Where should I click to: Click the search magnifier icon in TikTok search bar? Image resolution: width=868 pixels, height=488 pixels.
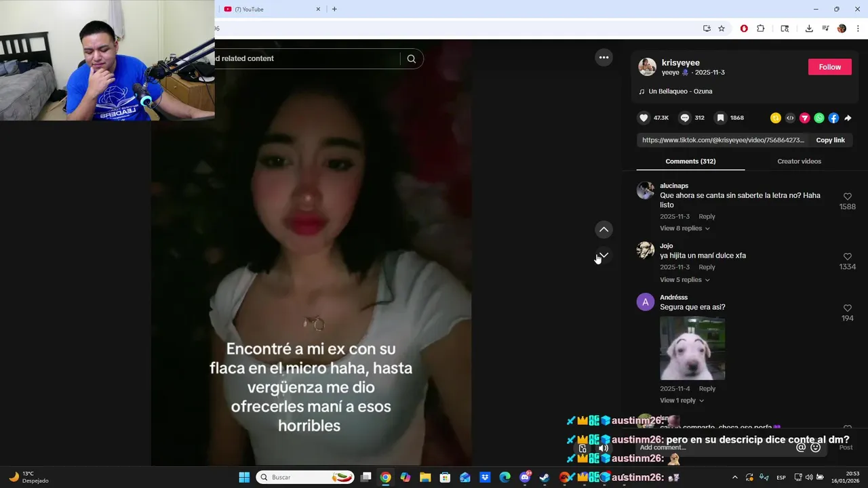point(411,58)
